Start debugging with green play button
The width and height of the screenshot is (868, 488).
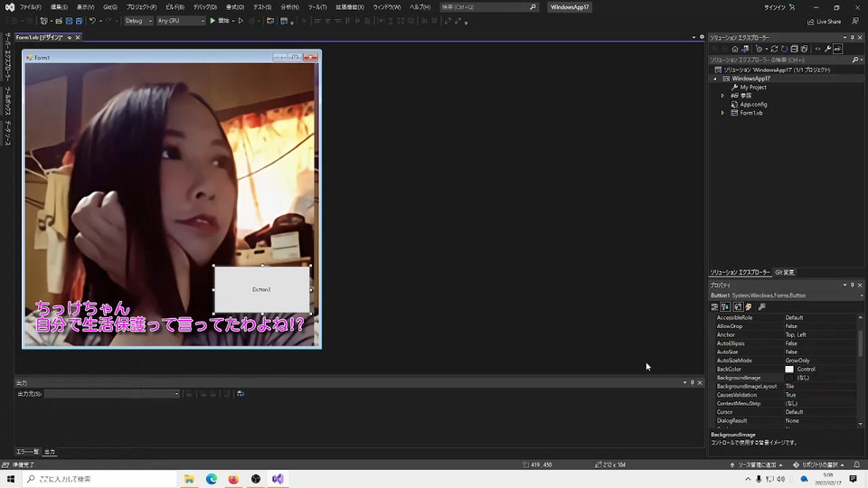pyautogui.click(x=212, y=21)
